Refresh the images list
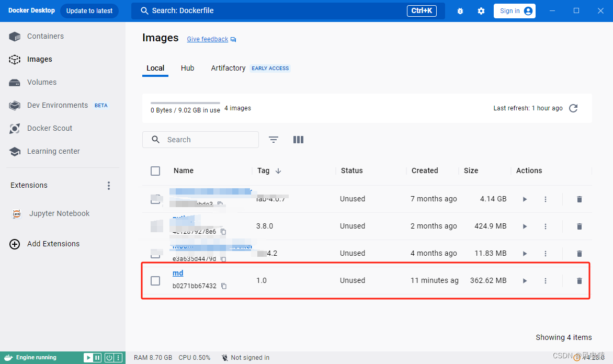613x364 pixels. 573,108
